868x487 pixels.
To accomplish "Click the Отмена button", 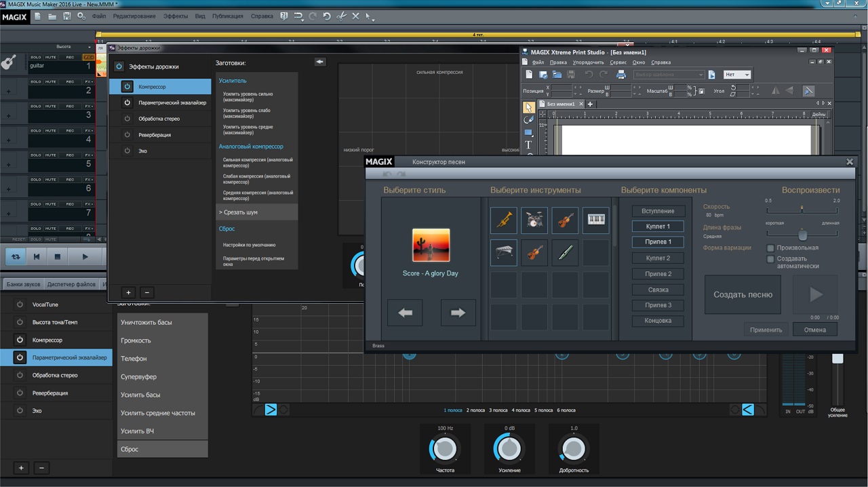I will [814, 330].
